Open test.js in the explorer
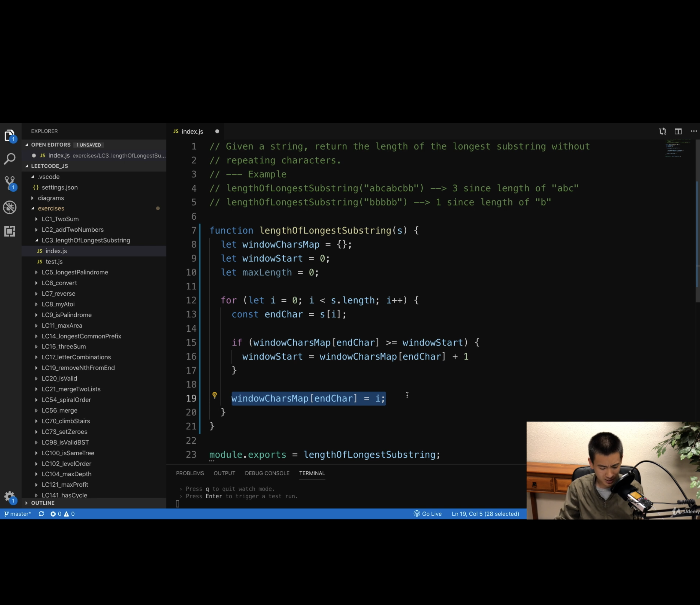The height and width of the screenshot is (605, 700). pyautogui.click(x=94, y=262)
